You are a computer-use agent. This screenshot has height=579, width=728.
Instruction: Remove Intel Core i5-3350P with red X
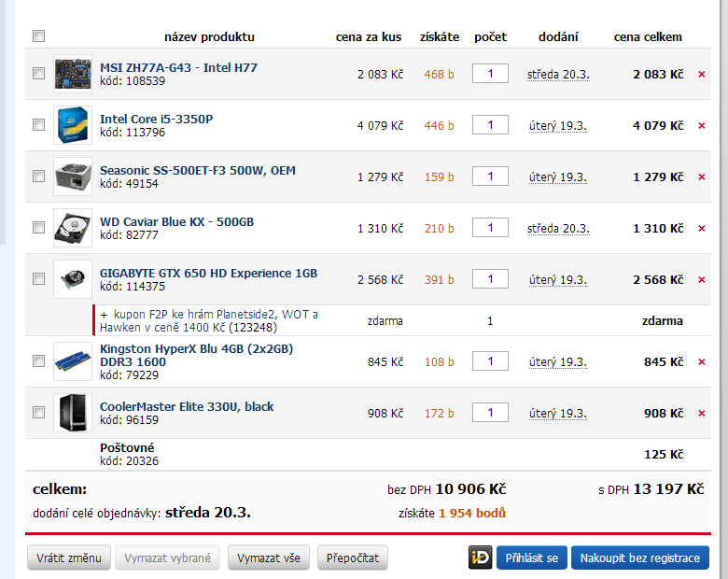[702, 125]
